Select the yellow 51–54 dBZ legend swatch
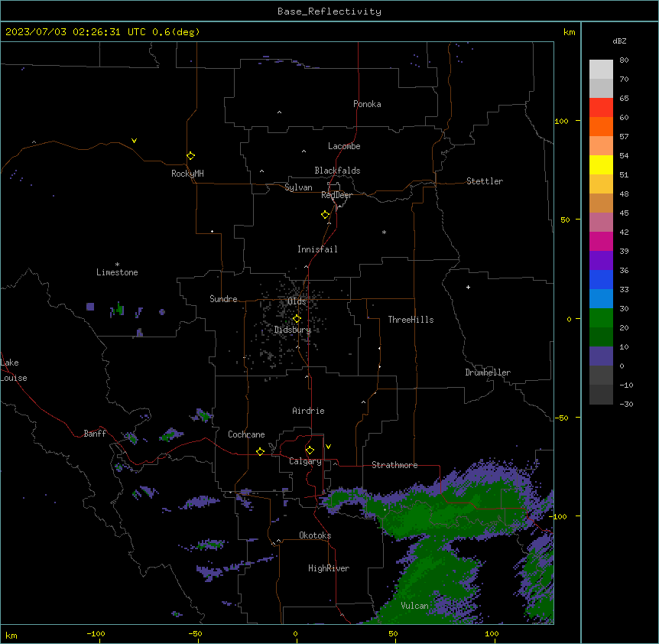The width and height of the screenshot is (659, 644). (601, 164)
